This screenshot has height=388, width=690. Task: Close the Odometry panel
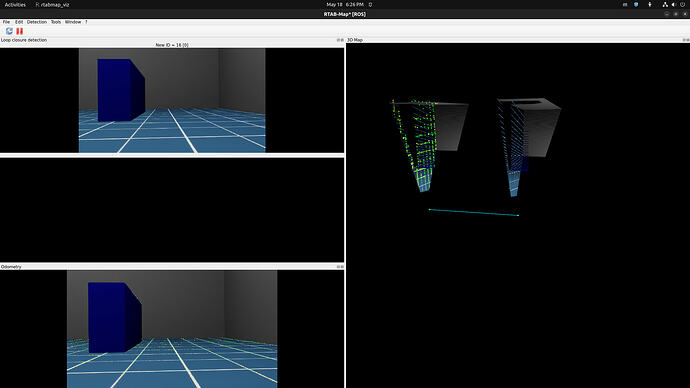coord(342,267)
